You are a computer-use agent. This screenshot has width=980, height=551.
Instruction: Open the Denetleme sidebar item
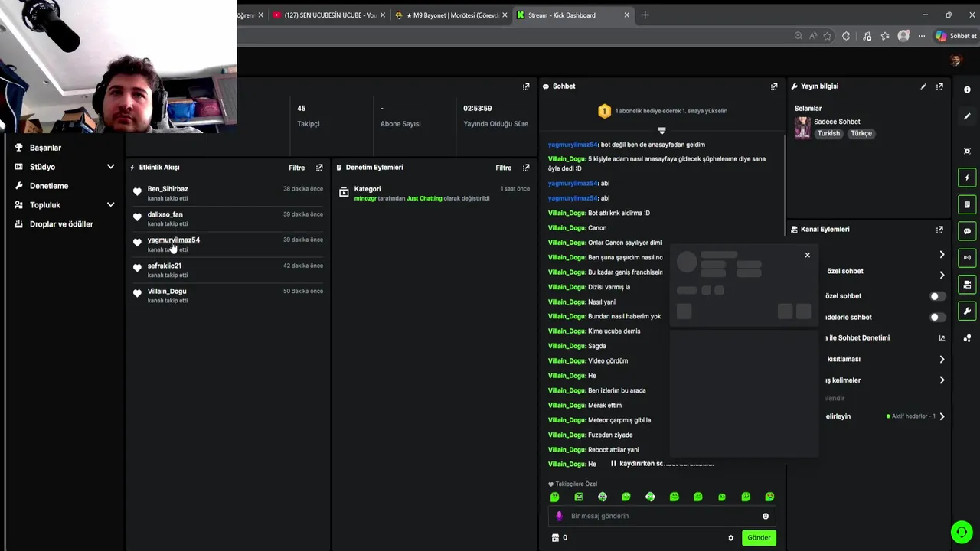[x=49, y=186]
